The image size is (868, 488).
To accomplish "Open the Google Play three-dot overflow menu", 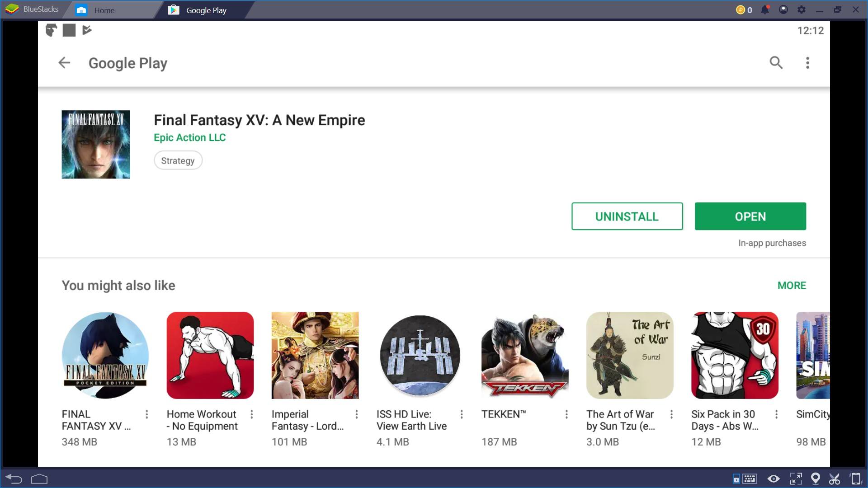I will click(807, 63).
